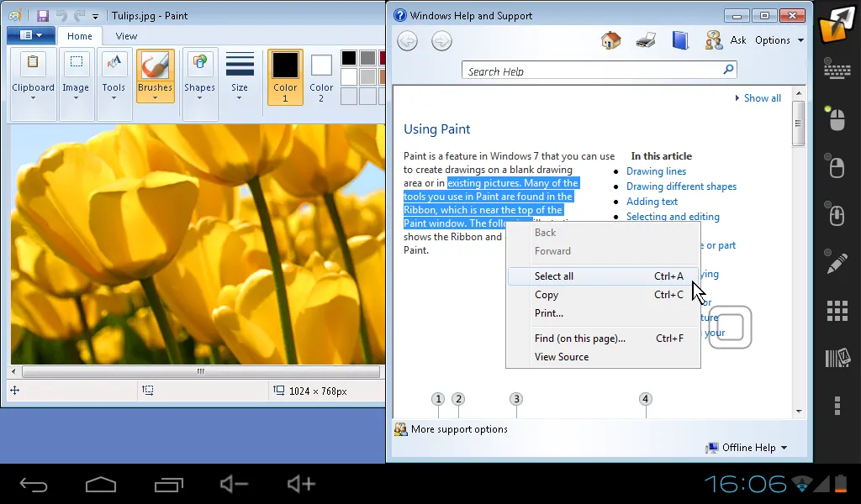Switch to the View tab in Paint
861x504 pixels.
126,36
